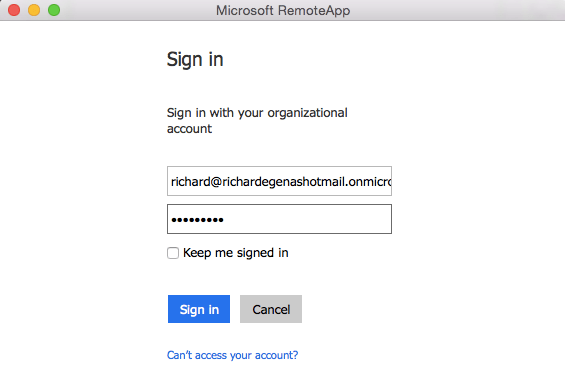Close the Microsoft RemoteApp window

coord(14,10)
